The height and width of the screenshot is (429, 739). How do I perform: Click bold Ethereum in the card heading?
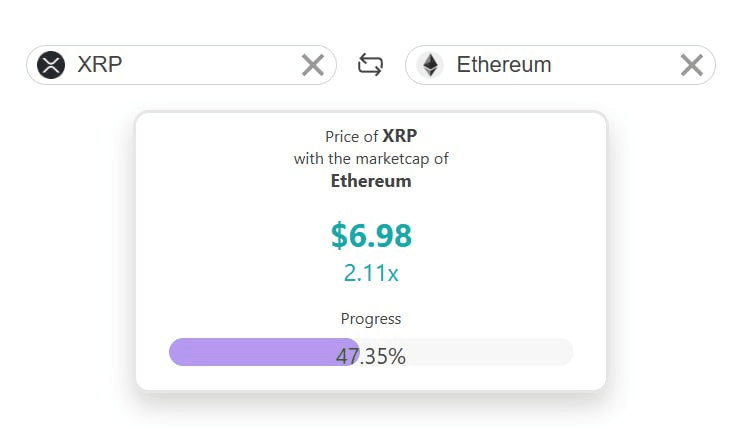coord(371,181)
